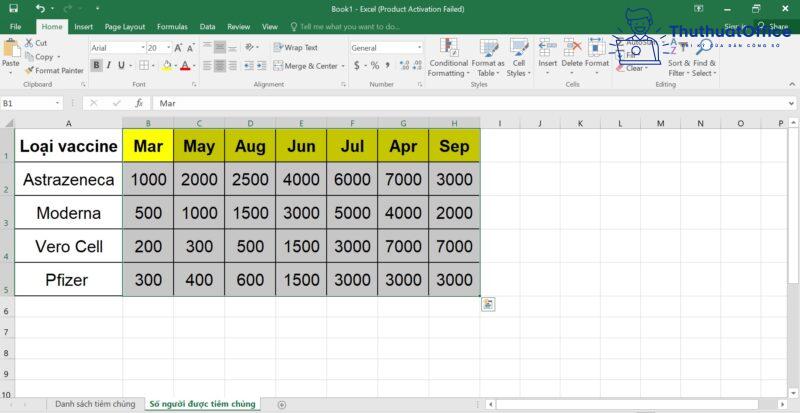
Task: Click the Format cells button
Action: [597, 58]
